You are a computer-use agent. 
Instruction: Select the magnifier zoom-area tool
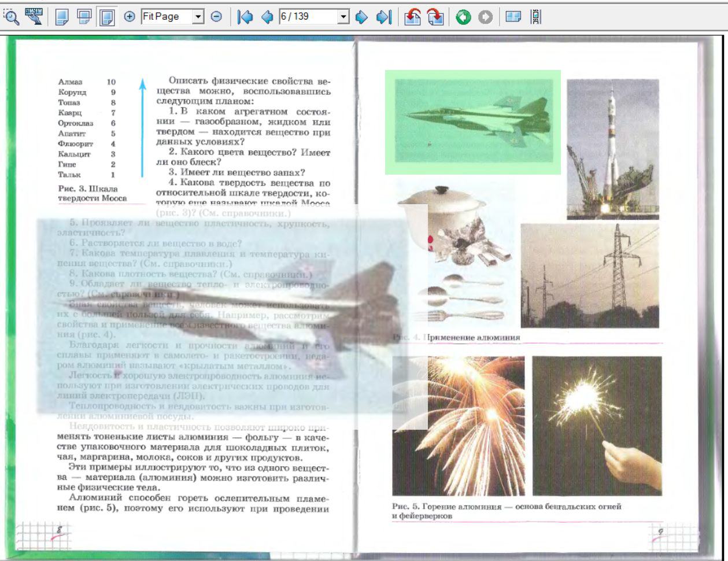[12, 17]
